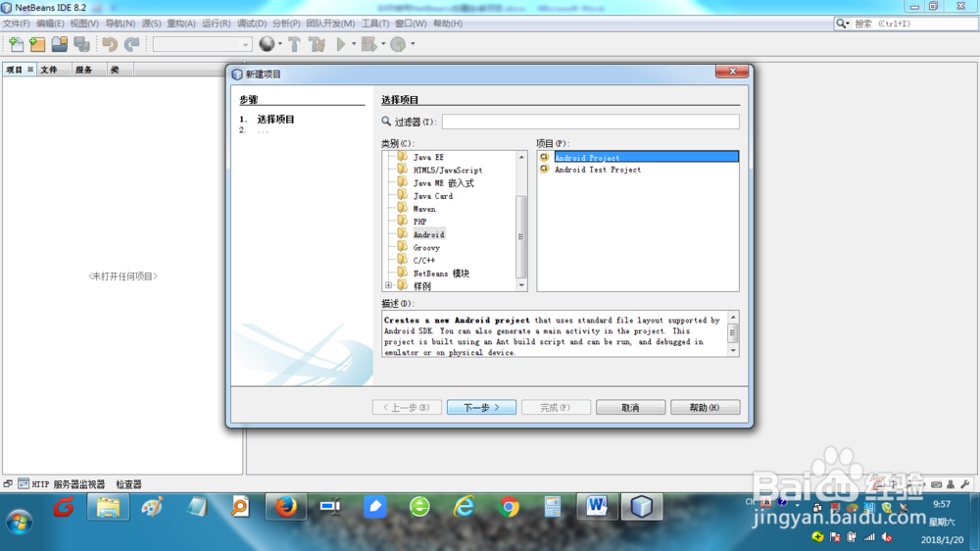Click the description scroll-down arrow
980x551 pixels.
(733, 350)
